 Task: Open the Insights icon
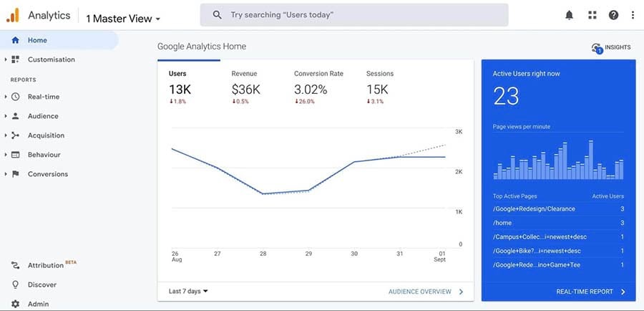[x=597, y=48]
